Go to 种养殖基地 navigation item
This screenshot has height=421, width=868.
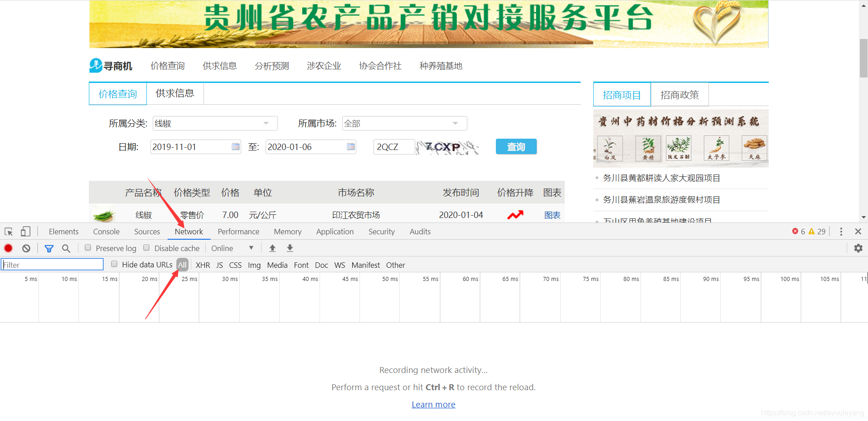[441, 66]
